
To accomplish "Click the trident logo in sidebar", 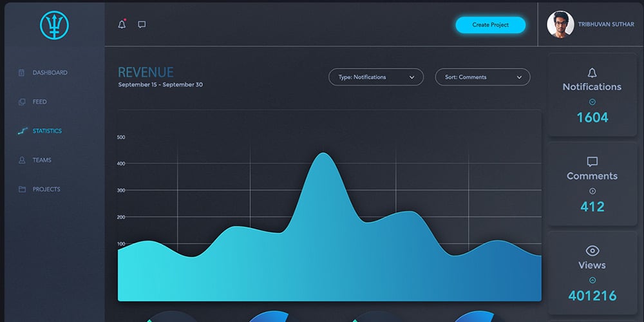I will tap(54, 25).
